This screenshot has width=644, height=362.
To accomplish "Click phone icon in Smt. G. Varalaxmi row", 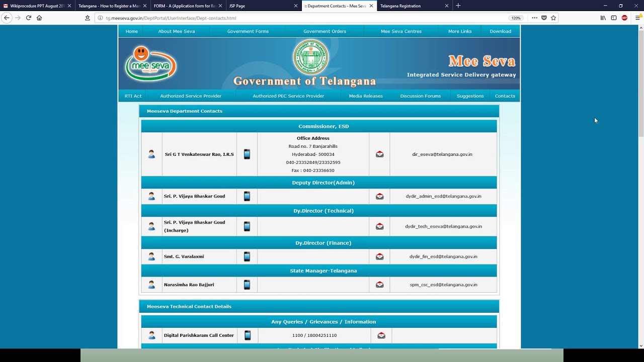I will pyautogui.click(x=247, y=256).
